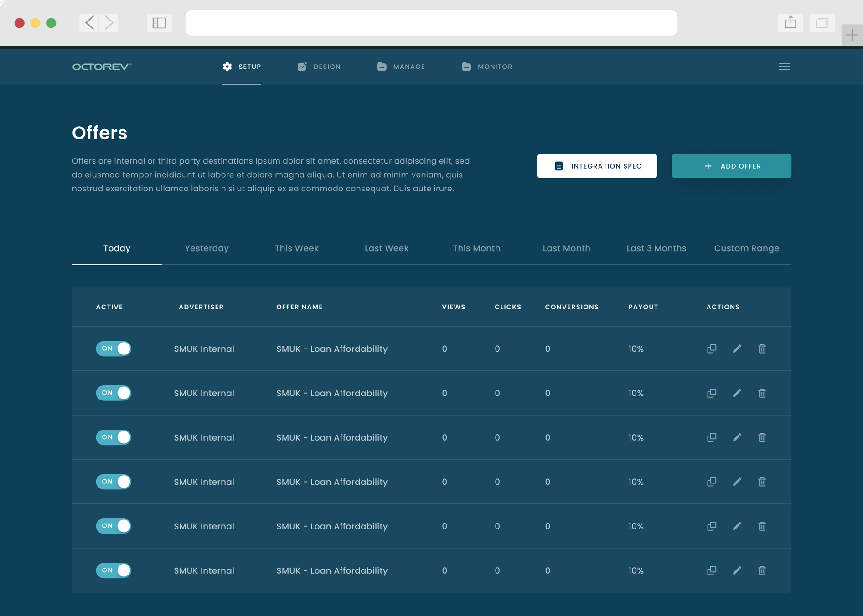Open the Design navigation menu
Viewport: 863px width, 616px height.
(x=319, y=67)
